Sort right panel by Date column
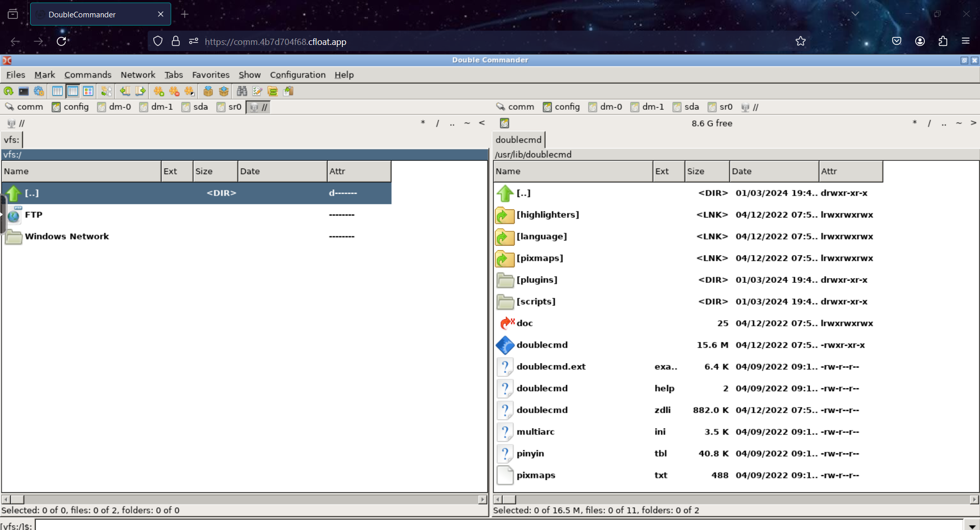 774,171
